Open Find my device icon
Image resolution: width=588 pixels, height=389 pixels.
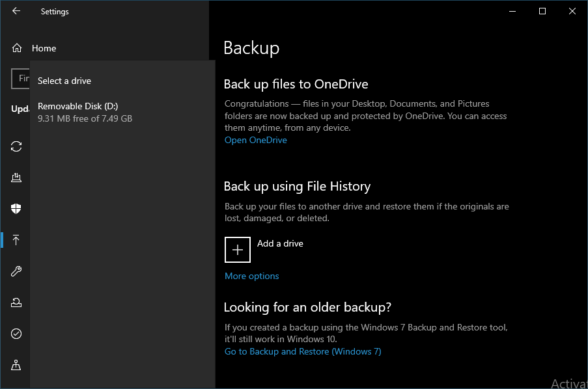pos(16,365)
